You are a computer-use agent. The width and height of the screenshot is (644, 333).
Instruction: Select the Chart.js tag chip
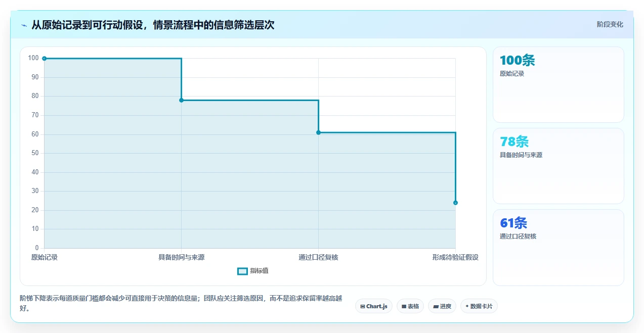(374, 306)
